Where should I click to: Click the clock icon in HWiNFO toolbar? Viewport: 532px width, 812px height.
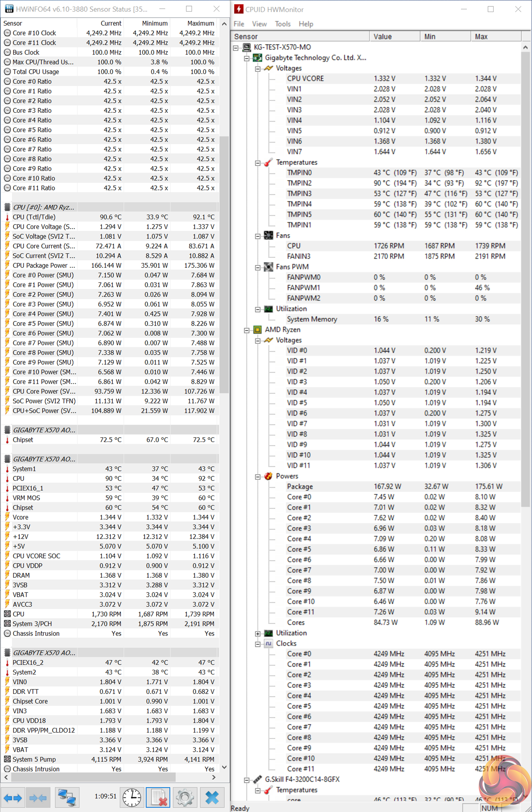132,797
